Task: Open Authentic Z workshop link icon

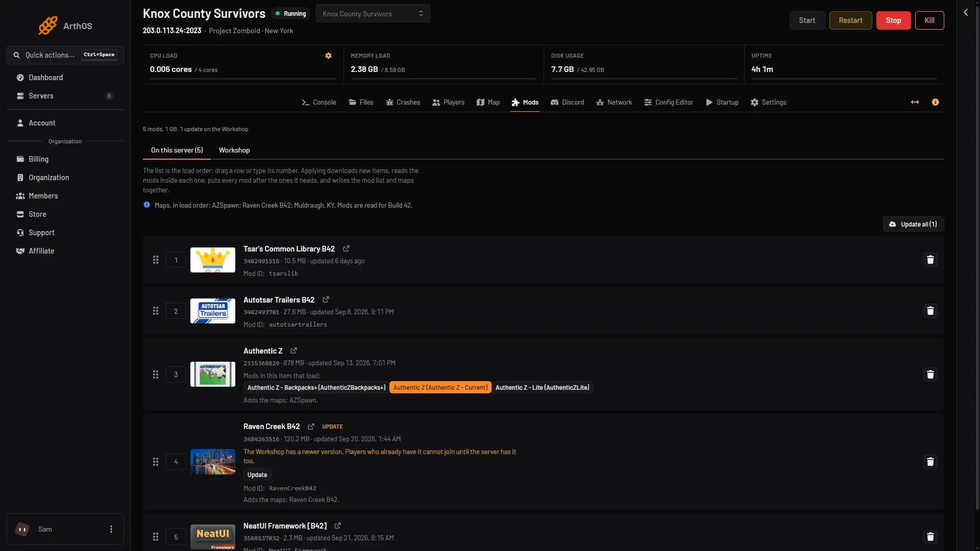Action: coord(293,350)
